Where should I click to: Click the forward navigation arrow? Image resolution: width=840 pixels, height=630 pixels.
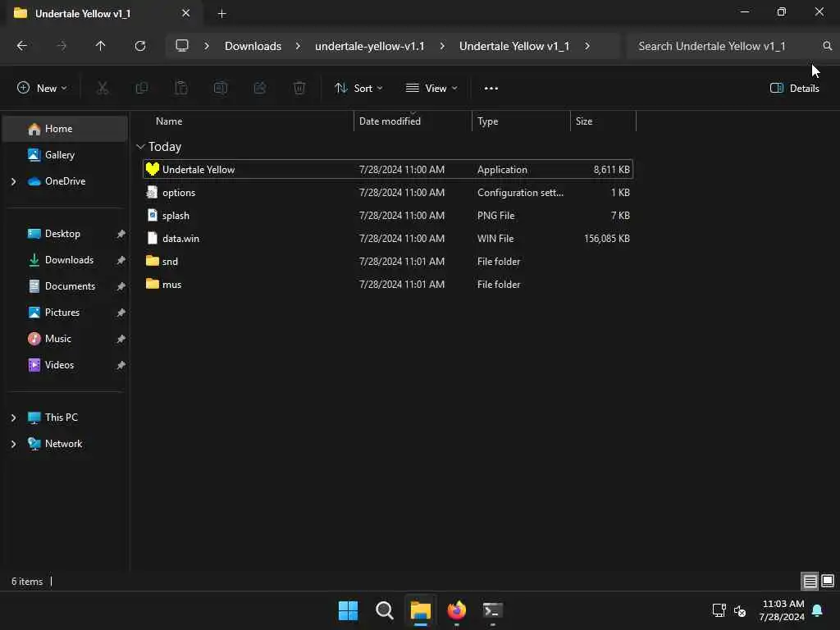pyautogui.click(x=62, y=46)
